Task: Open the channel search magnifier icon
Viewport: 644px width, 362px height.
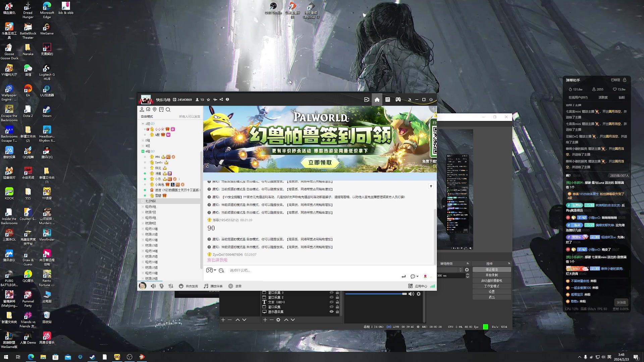Action: 168,110
